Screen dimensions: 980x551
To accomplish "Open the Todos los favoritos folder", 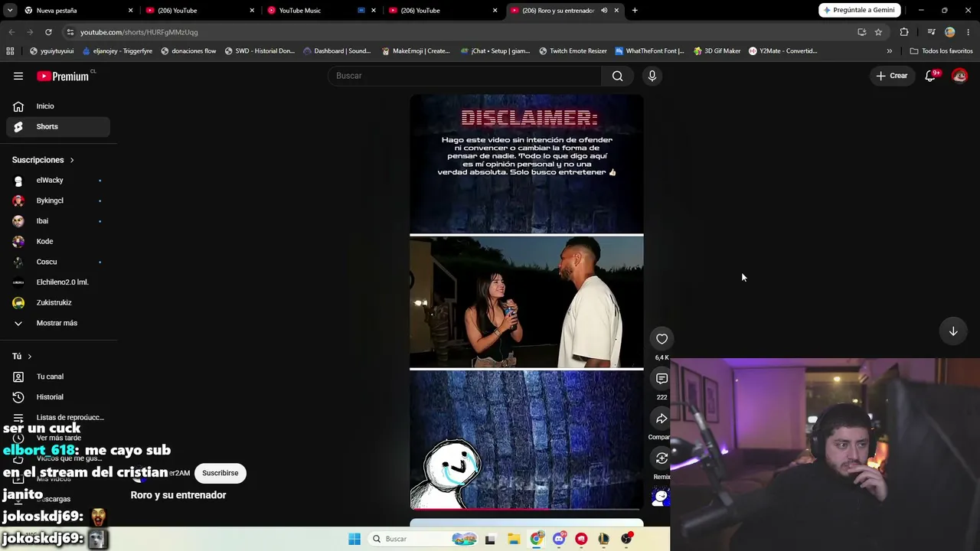I will point(941,51).
